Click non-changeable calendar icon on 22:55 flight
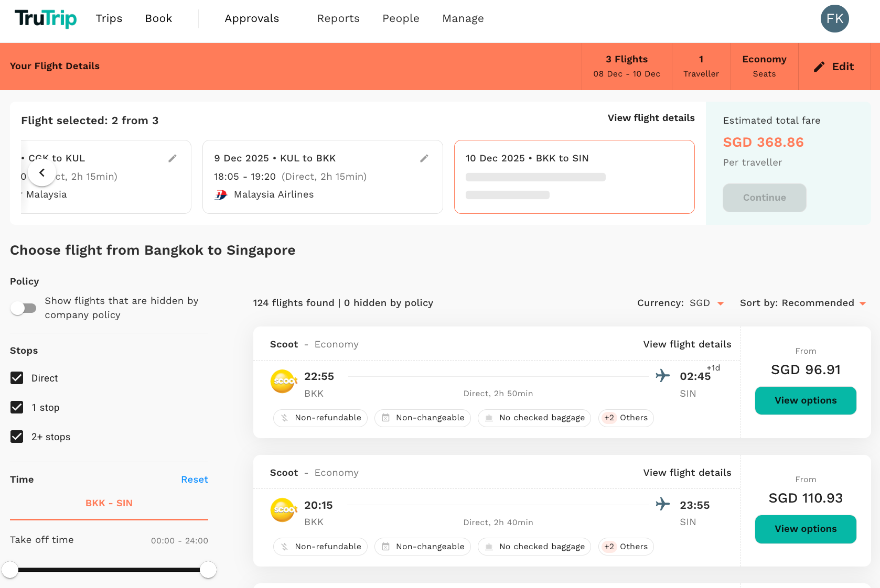This screenshot has width=880, height=588. 385,418
